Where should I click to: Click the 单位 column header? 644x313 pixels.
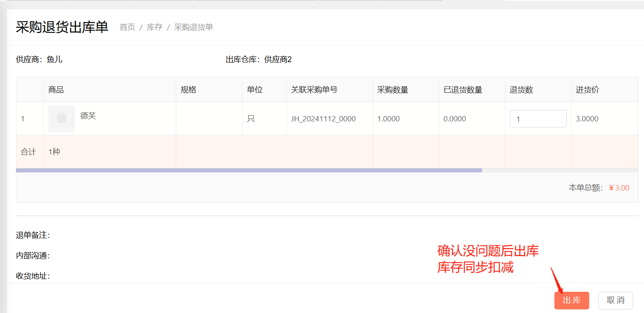click(255, 90)
